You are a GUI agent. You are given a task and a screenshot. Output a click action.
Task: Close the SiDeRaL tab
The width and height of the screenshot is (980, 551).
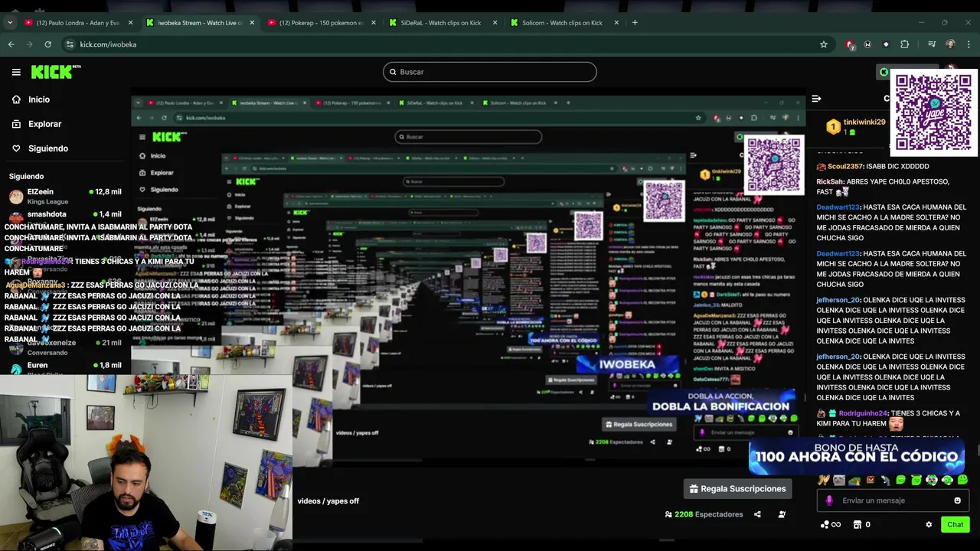[495, 23]
